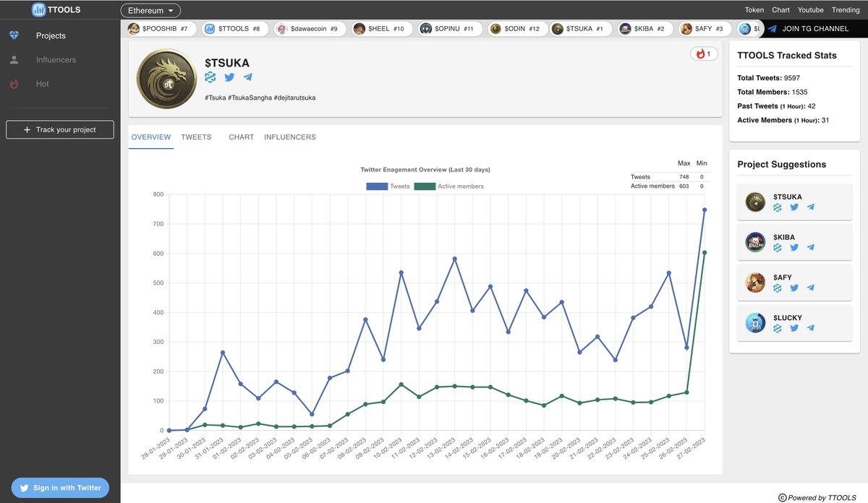Screen dimensions: 868x503
Task: Open DEX icon in $LUCKY suggestion card
Action: coord(778,328)
